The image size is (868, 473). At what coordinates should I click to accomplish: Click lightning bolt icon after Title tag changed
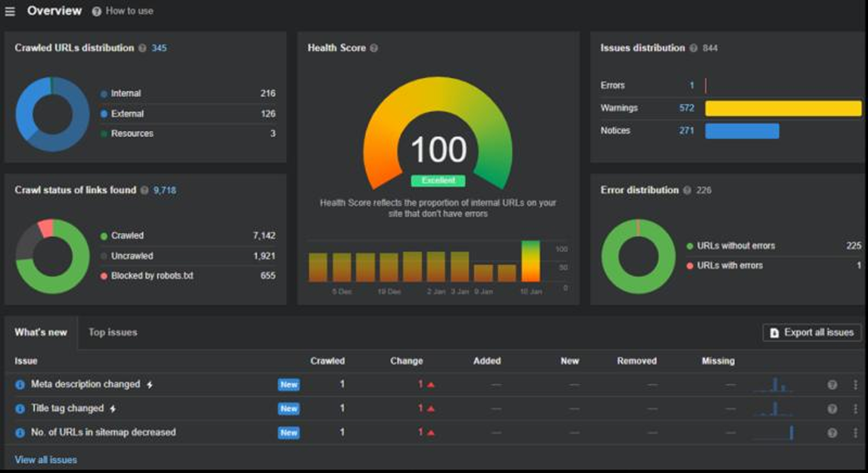(113, 409)
